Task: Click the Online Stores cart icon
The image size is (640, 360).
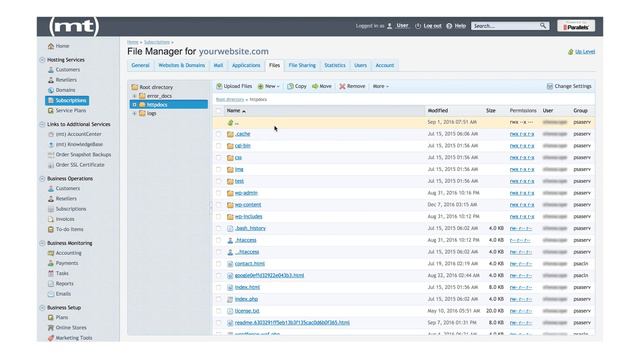Action: 51,328
